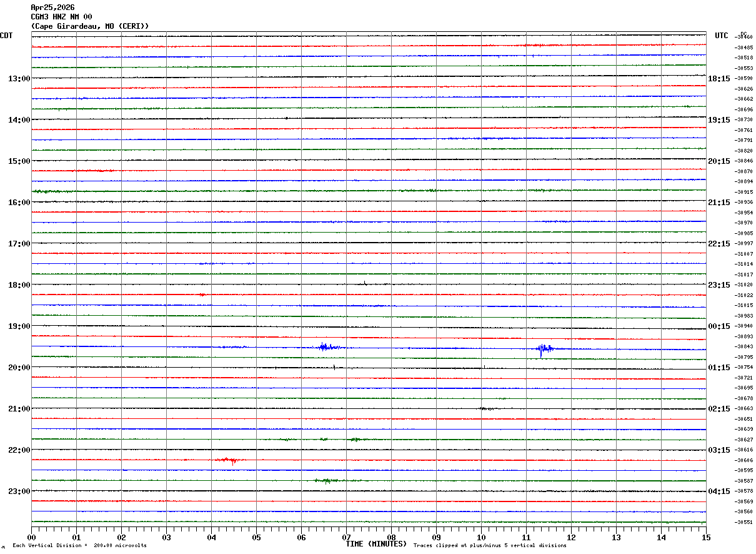
Task: Click the DC offset value -30730
Action: click(744, 120)
